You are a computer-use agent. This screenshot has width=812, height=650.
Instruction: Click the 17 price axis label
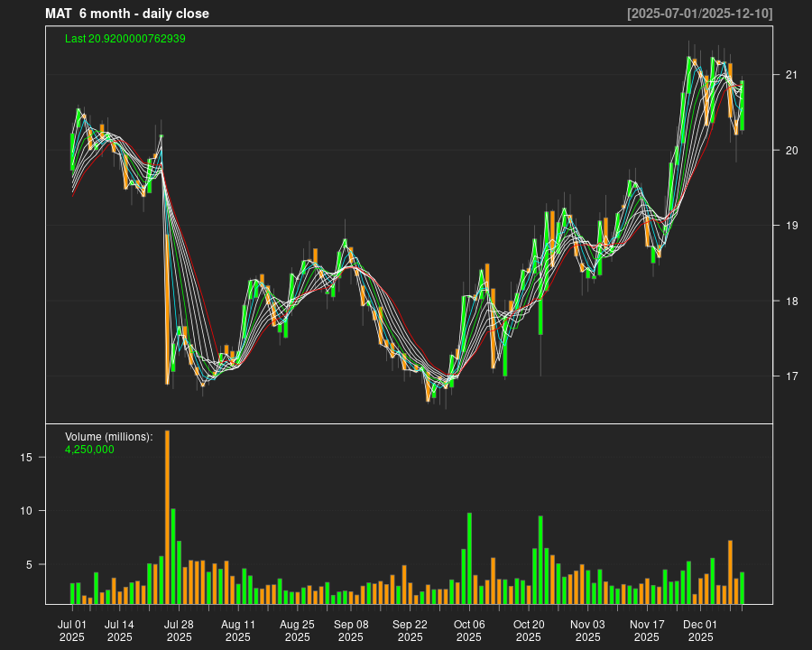pos(790,376)
